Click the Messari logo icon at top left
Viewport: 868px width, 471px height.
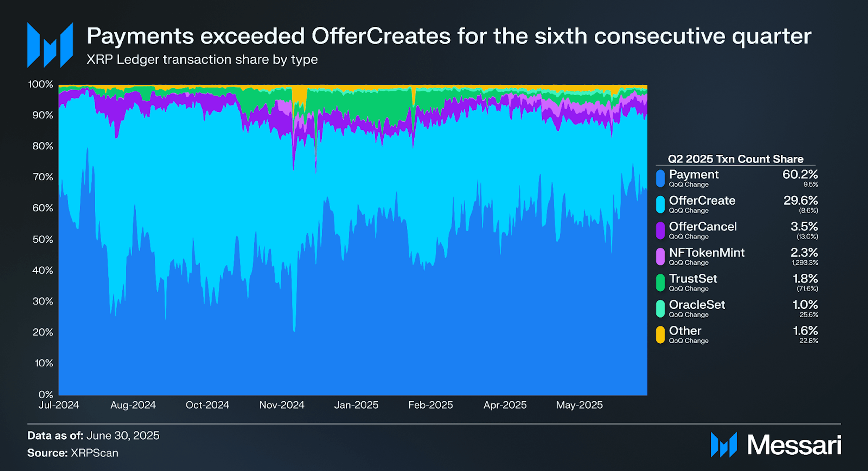[x=50, y=45]
